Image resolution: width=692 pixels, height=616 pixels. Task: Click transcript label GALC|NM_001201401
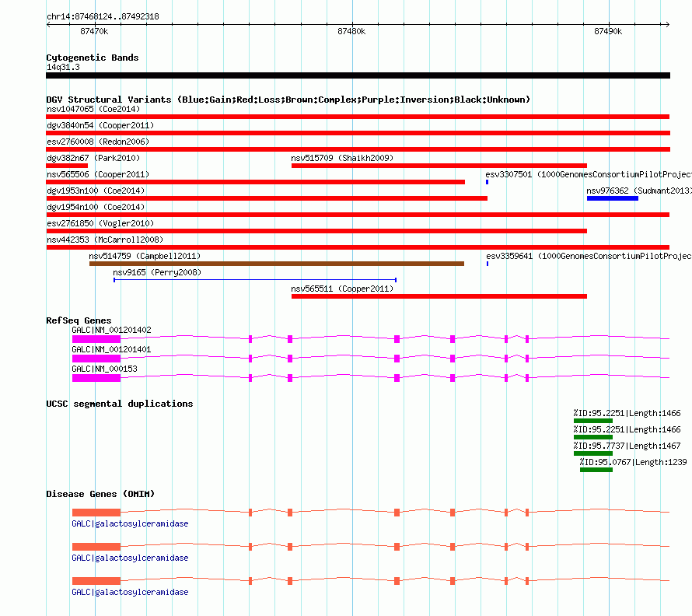click(x=111, y=350)
